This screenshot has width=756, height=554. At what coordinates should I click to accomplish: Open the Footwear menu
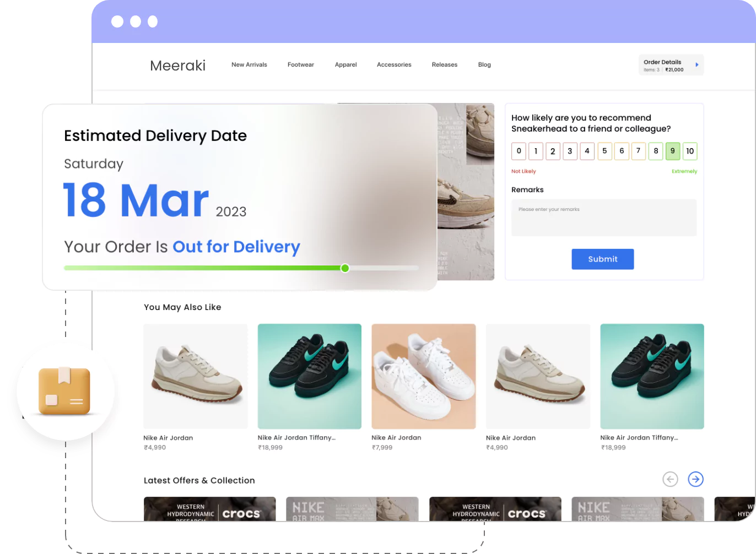(301, 65)
